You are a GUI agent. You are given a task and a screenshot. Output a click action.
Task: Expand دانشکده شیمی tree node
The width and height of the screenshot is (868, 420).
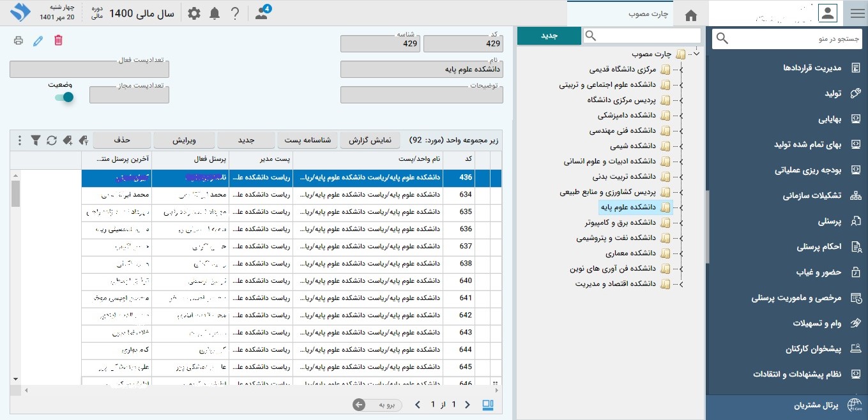tap(681, 146)
